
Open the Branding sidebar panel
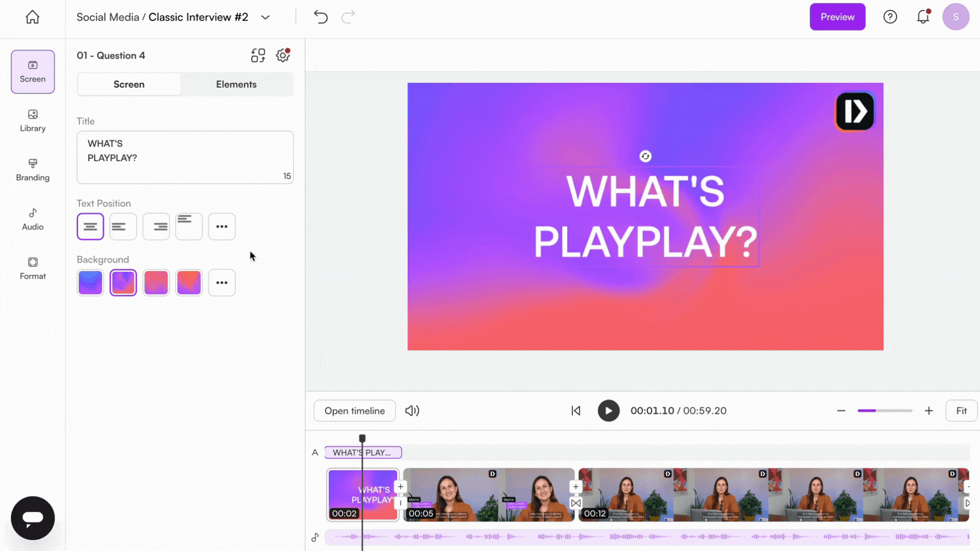pyautogui.click(x=33, y=170)
